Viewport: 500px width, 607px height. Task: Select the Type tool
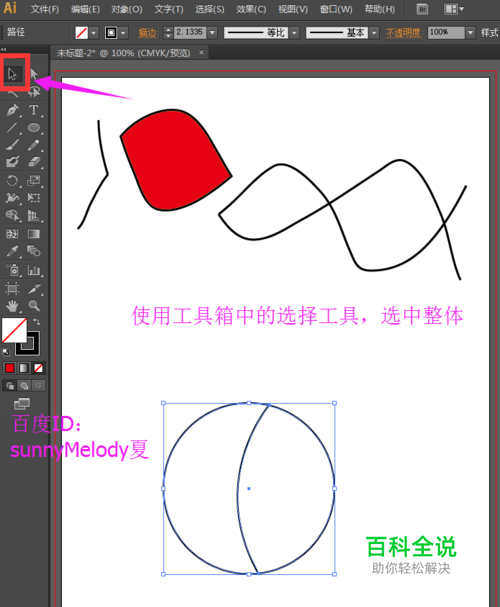34,110
